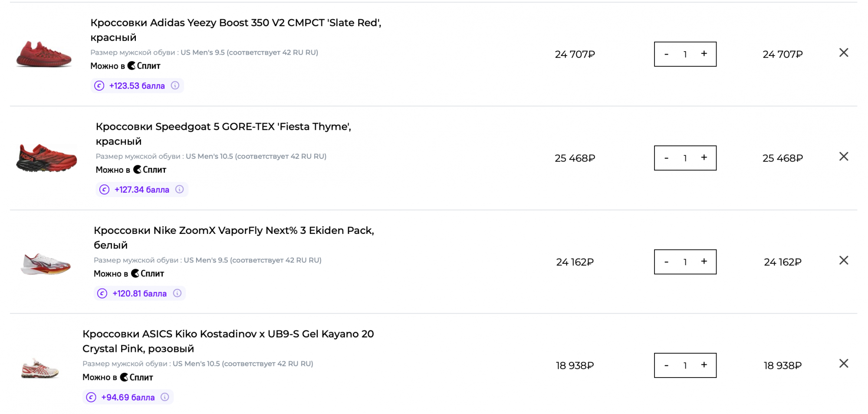Screen dimensions: 868x414
Task: Open the Nike ZoomX VaporFly Next% 3 title
Action: point(234,237)
